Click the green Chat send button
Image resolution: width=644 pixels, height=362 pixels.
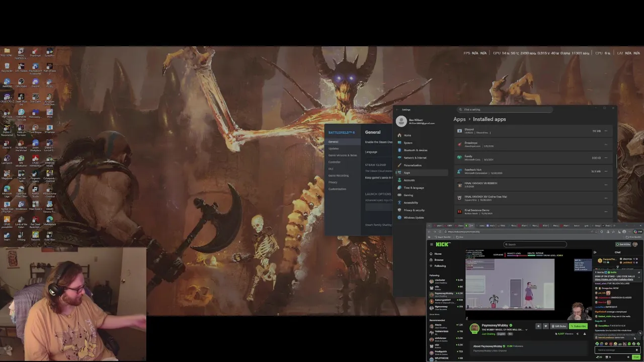[636, 357]
